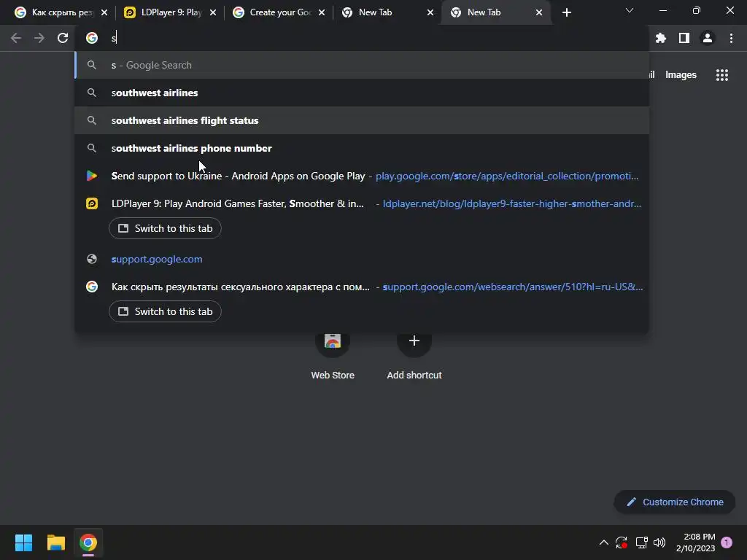Open the LDPlayer 9 blog suggestion
The height and width of the screenshot is (560, 747).
coord(362,203)
